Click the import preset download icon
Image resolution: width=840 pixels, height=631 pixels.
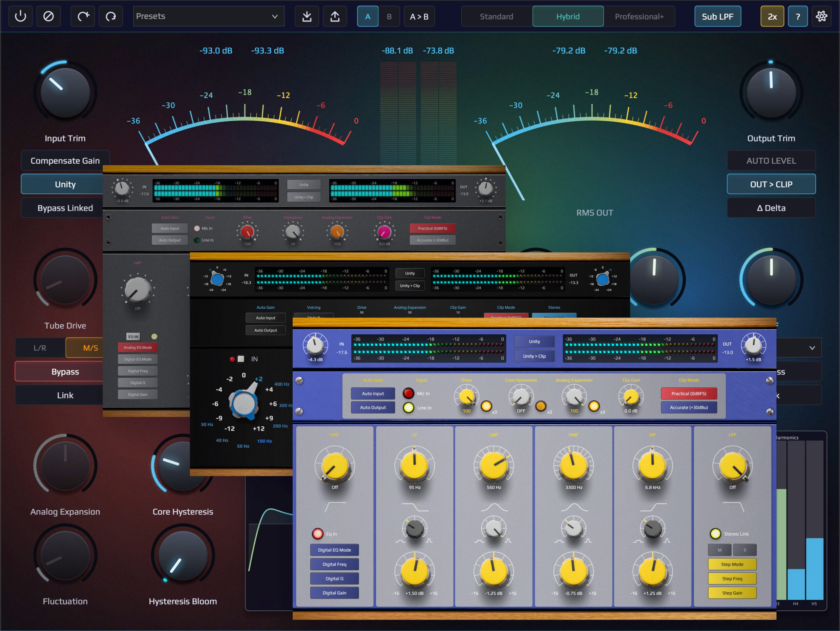(x=307, y=16)
